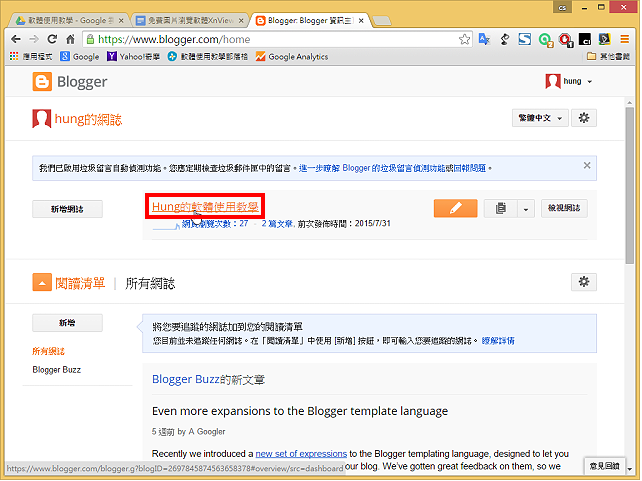Click the blue-bordered extension icon before the menu
642x481 pixels.
[604, 39]
